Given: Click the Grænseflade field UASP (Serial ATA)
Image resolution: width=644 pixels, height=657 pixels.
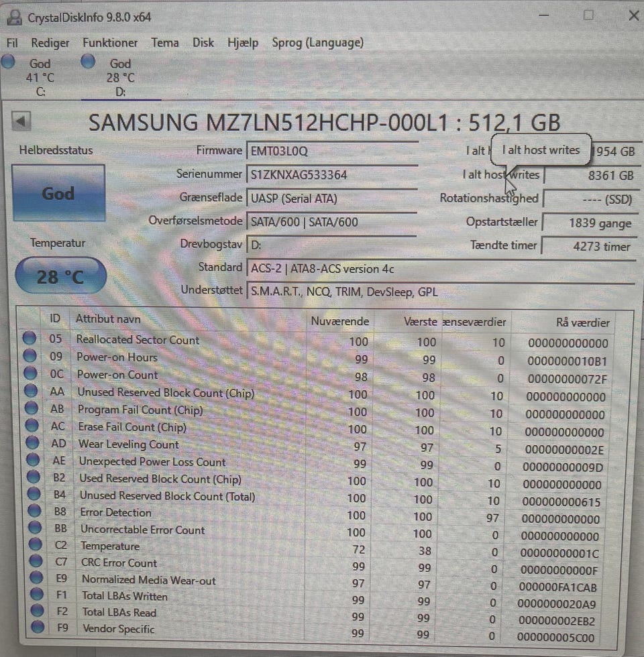Looking at the screenshot, I should point(332,198).
